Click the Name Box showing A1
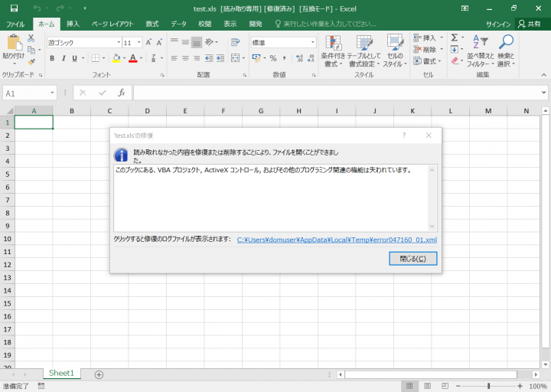Screen dimensions: 551x392 [30, 93]
